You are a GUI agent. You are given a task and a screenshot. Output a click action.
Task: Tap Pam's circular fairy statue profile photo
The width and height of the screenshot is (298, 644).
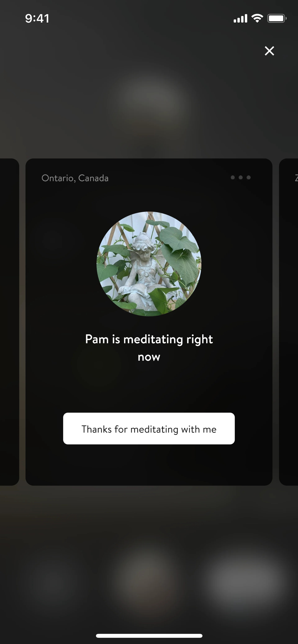(x=149, y=264)
